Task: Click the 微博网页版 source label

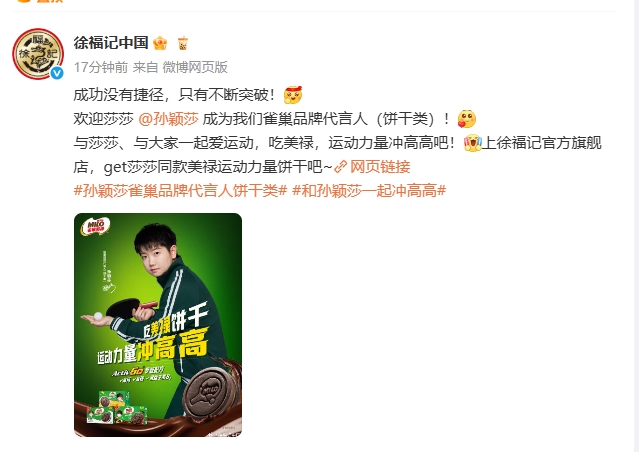Action: click(x=195, y=67)
